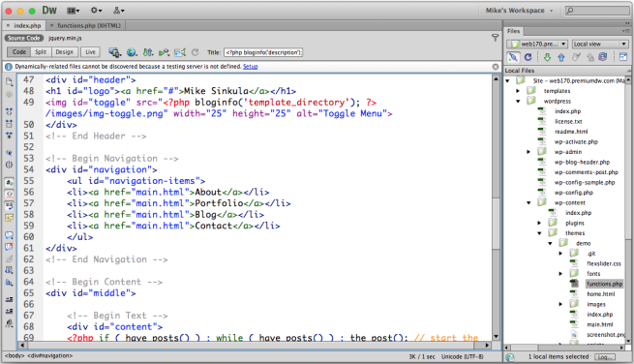The image size is (634, 364).
Task: Open the globe preview in browser icon
Action: [132, 52]
